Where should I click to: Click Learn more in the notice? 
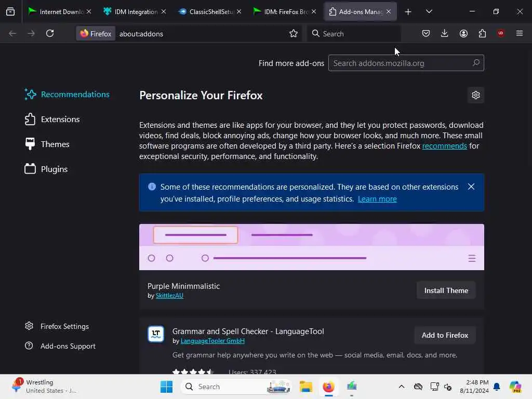pyautogui.click(x=377, y=199)
